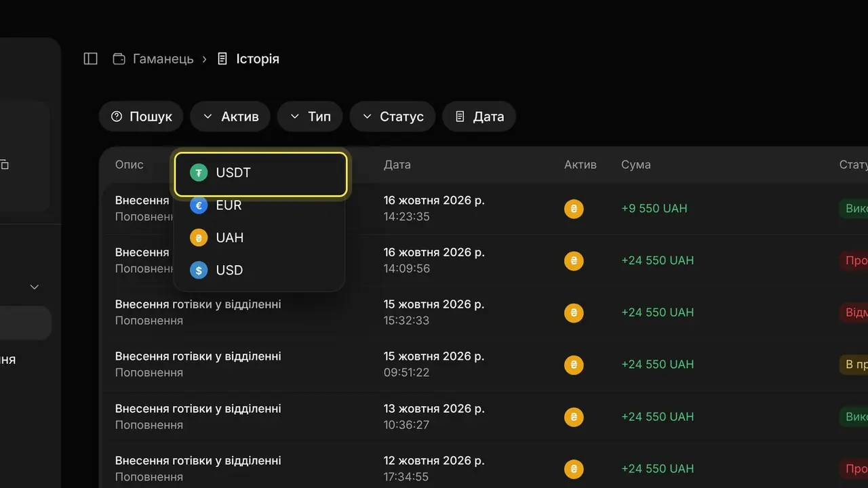Select the +24 550 UAH amount in the 15:32:33 row
The height and width of the screenshot is (488, 868).
(658, 312)
